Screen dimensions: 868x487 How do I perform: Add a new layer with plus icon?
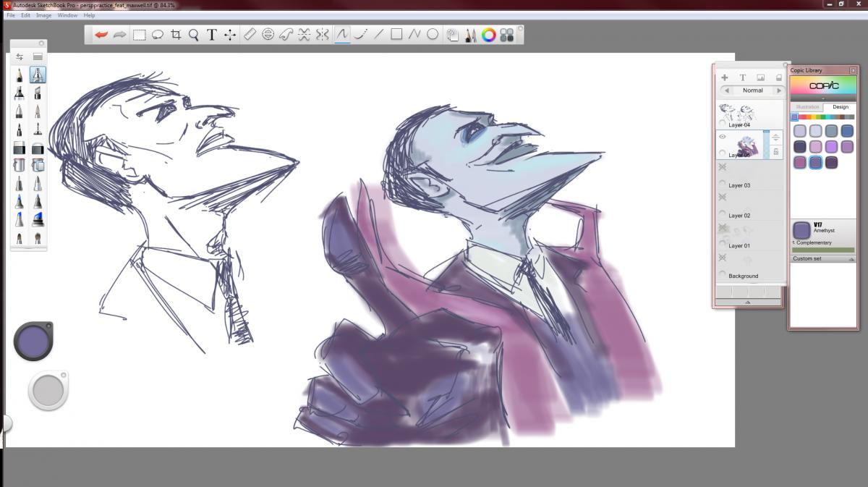(725, 77)
